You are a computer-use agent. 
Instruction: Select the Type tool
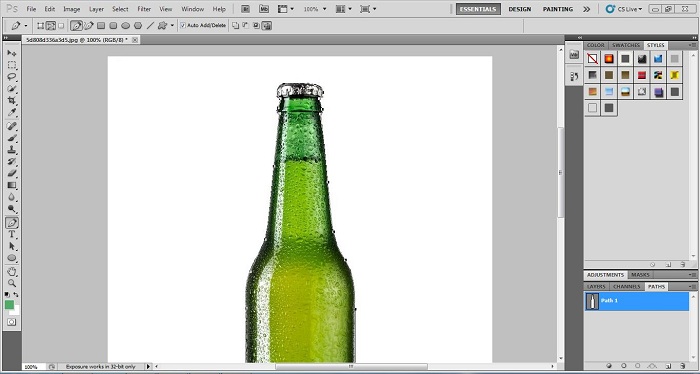[x=12, y=234]
